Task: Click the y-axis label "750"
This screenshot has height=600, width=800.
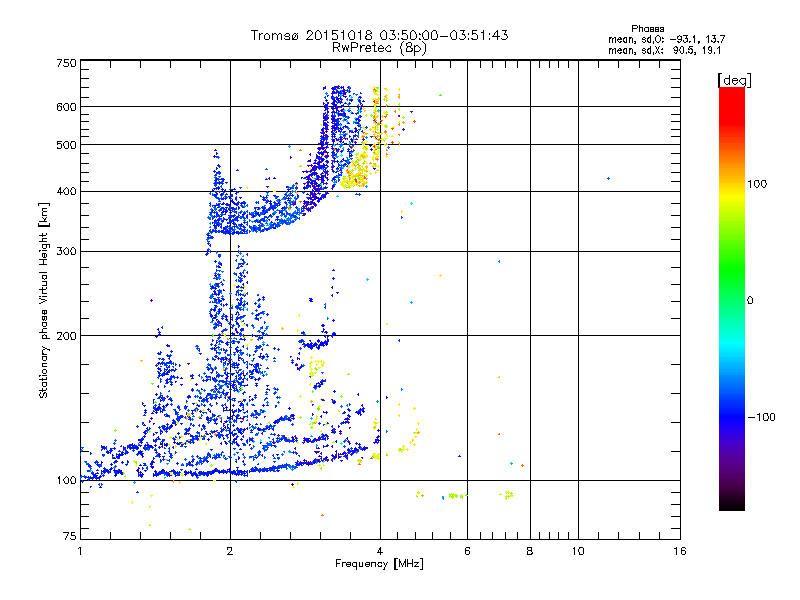Action: point(67,63)
